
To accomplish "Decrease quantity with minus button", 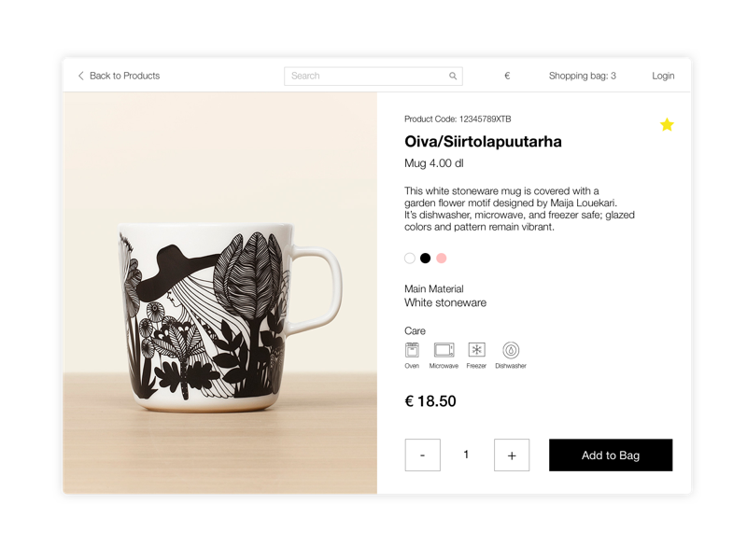I will (422, 455).
